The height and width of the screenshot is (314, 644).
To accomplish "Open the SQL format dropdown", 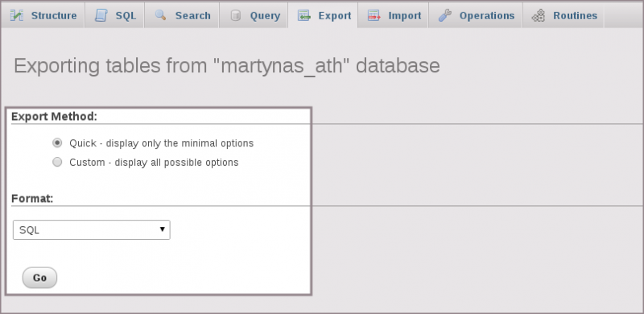I will (x=92, y=230).
